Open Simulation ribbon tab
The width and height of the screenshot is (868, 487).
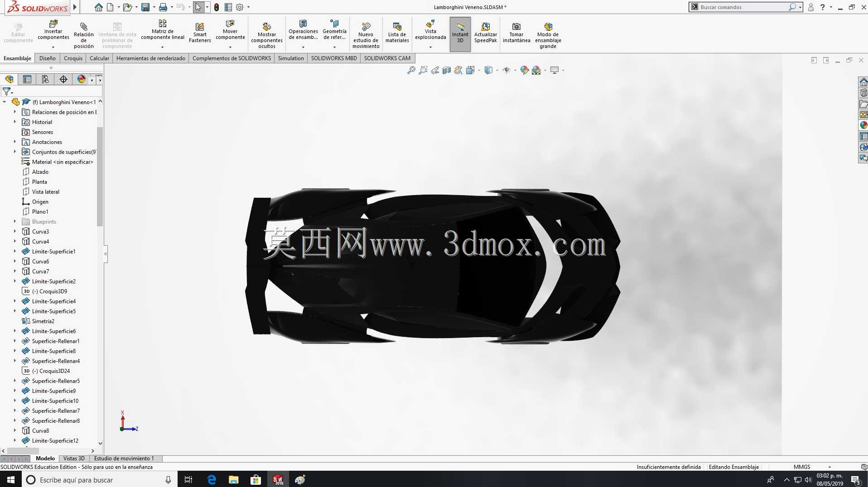pos(291,58)
